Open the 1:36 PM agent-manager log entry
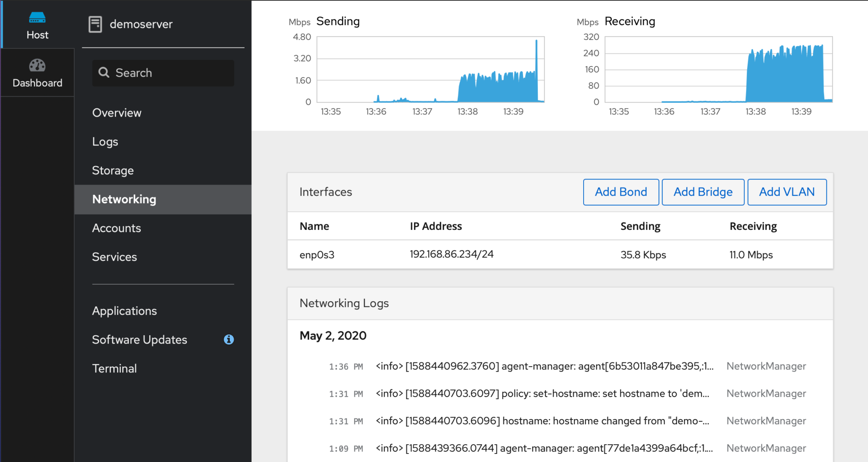 pos(544,366)
